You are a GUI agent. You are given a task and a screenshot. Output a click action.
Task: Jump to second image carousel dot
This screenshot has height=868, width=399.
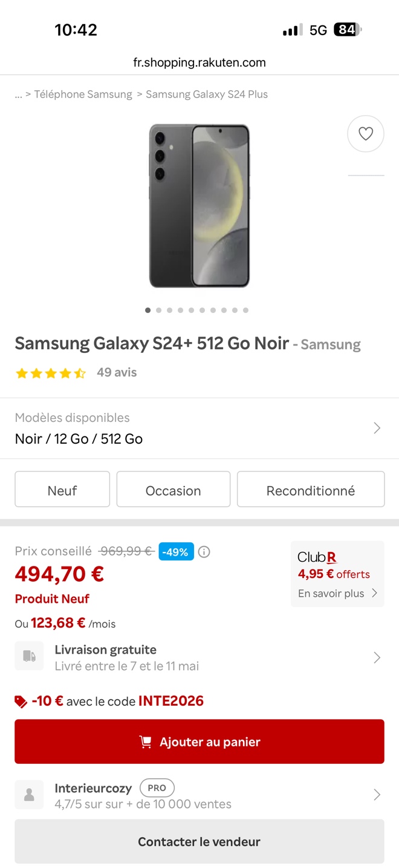pyautogui.click(x=158, y=311)
